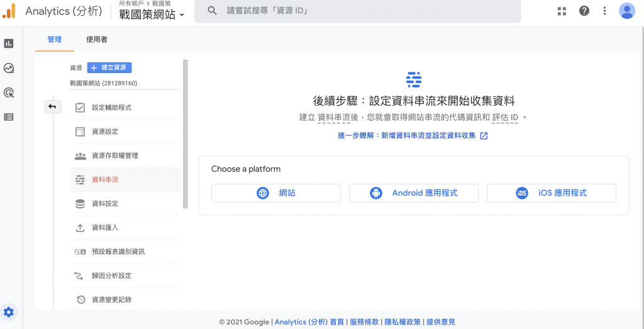Screen dimensions: 644x329
Task: Open 提供意見 footer link
Action: point(441,322)
